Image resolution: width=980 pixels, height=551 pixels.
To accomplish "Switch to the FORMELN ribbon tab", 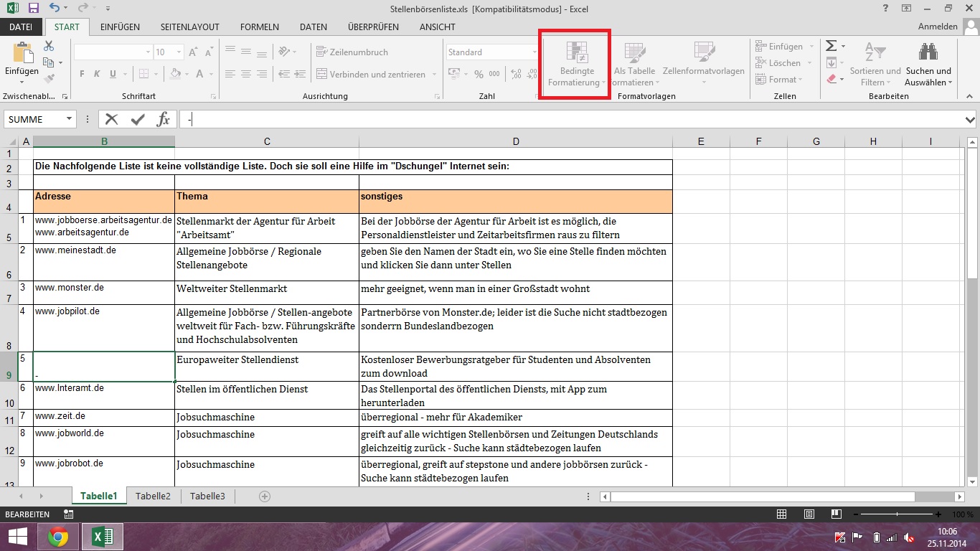I will click(x=260, y=27).
